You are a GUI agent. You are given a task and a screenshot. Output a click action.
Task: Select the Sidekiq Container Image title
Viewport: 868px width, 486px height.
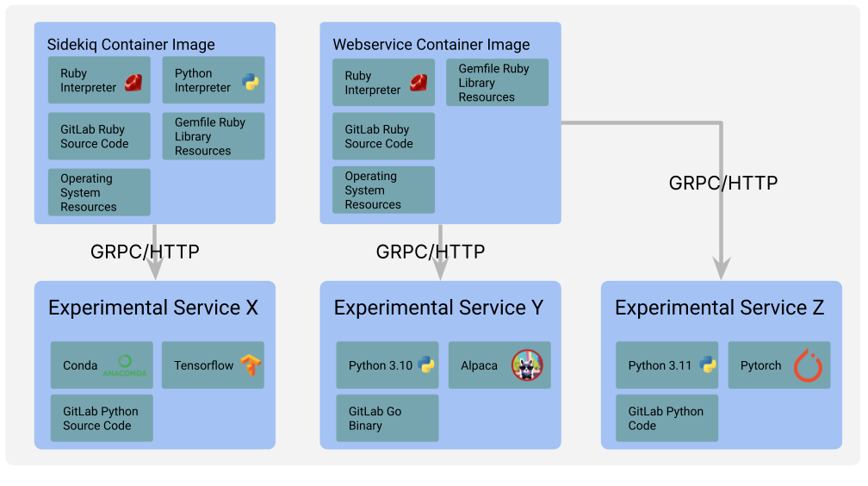coord(132,44)
